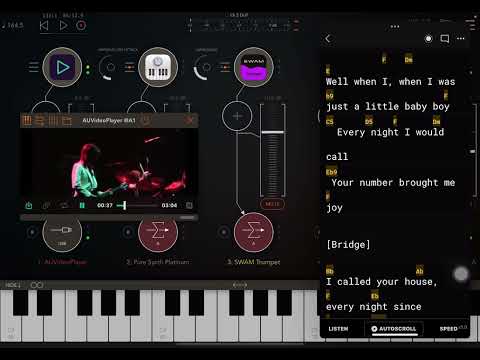The image size is (480, 360).
Task: Open the AUVideoPlayer node with play icon
Action: 62,67
